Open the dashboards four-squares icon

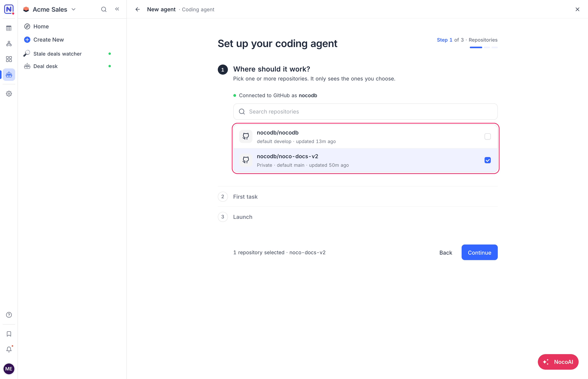[9, 59]
